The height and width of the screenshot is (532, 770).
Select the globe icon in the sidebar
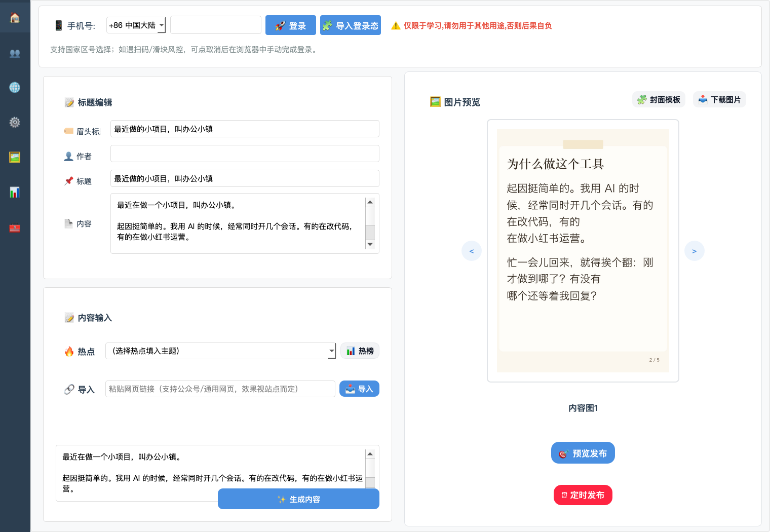[x=15, y=88]
